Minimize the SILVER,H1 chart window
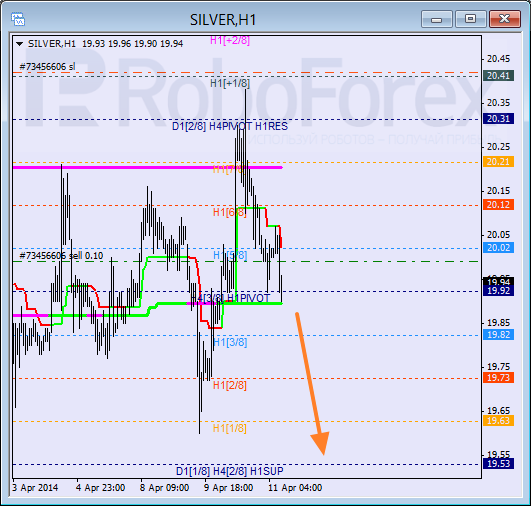The width and height of the screenshot is (531, 506). (x=437, y=19)
